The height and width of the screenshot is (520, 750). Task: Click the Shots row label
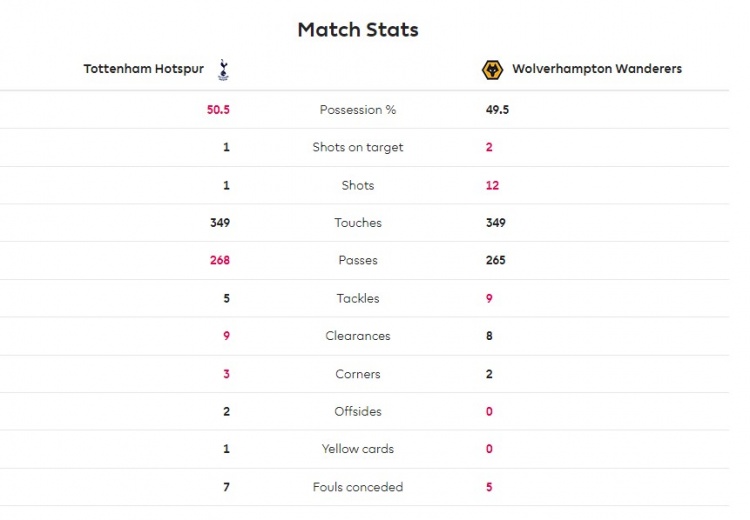358,185
